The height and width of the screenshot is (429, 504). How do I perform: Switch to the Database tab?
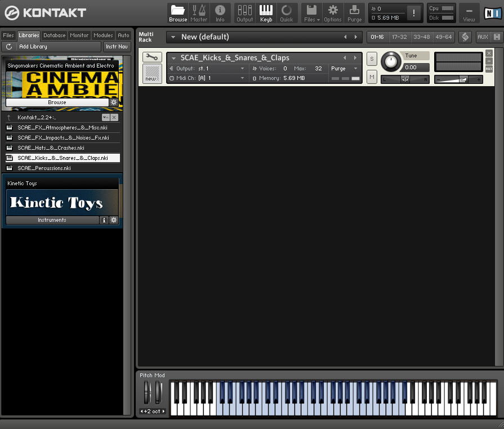54,35
